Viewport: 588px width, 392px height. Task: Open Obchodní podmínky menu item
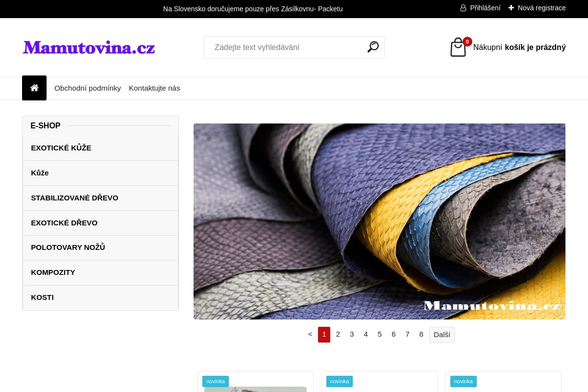click(88, 88)
